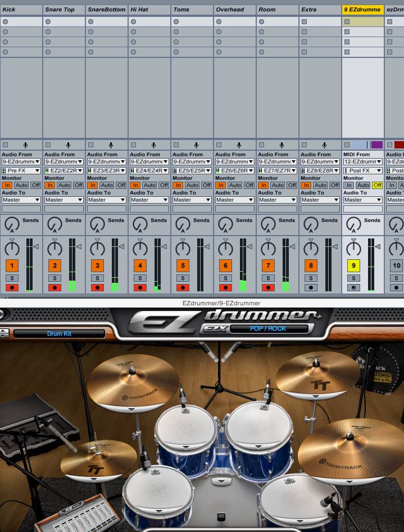Screen dimensions: 404x532
Task: Select the Toms track header
Action: click(192, 10)
